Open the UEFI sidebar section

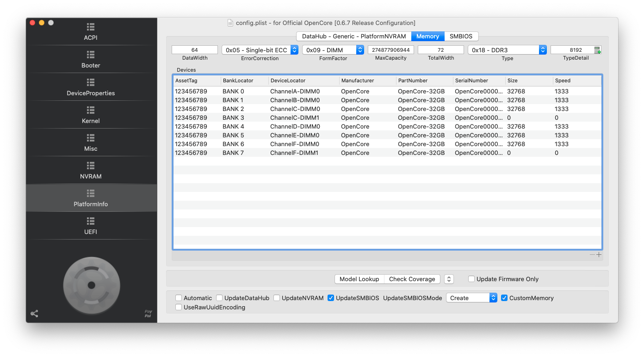coord(91,226)
